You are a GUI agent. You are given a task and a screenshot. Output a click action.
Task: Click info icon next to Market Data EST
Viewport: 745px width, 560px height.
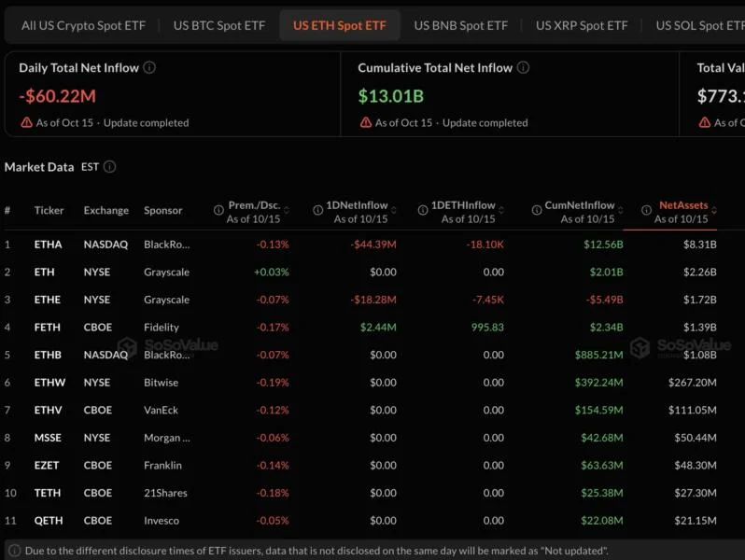[110, 167]
